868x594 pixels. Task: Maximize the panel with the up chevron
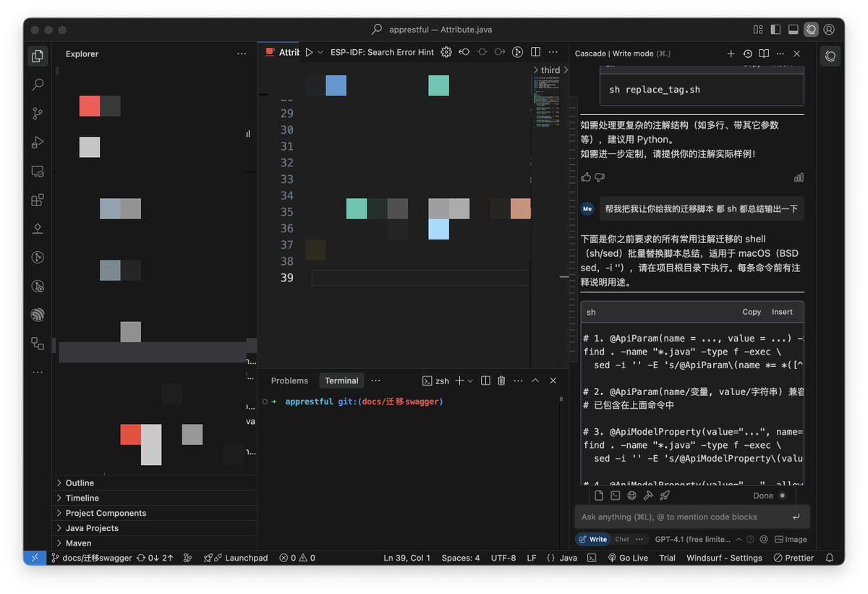click(535, 381)
